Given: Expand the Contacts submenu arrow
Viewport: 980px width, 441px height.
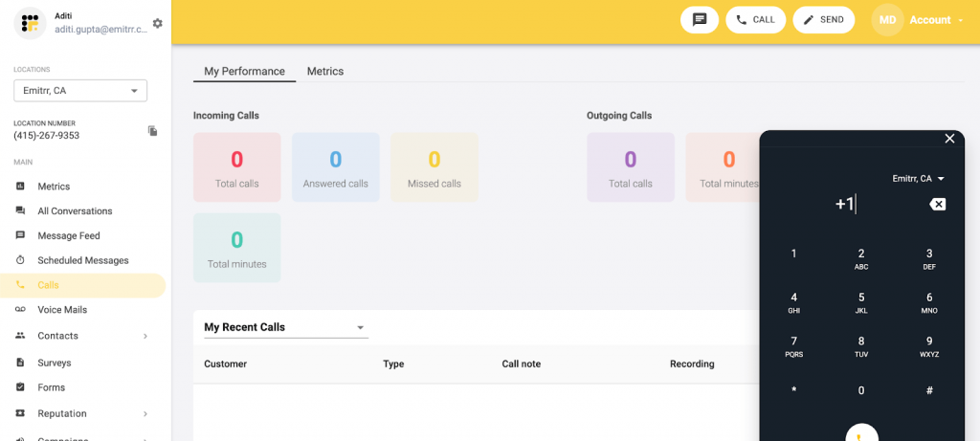Looking at the screenshot, I should pos(145,336).
